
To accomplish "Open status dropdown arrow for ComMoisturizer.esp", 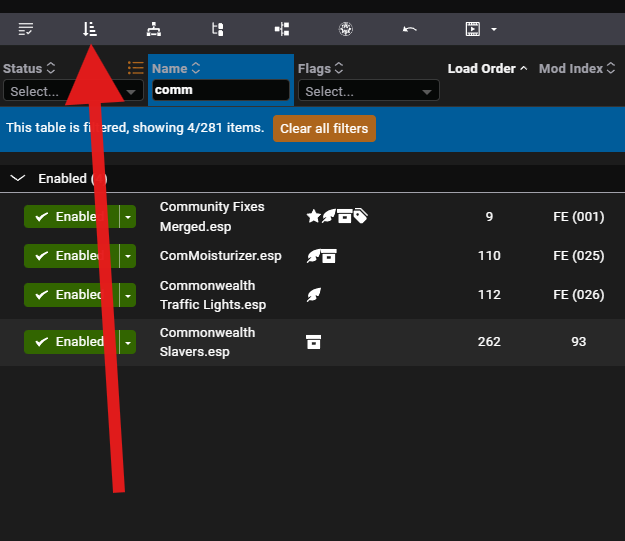I will click(x=128, y=256).
